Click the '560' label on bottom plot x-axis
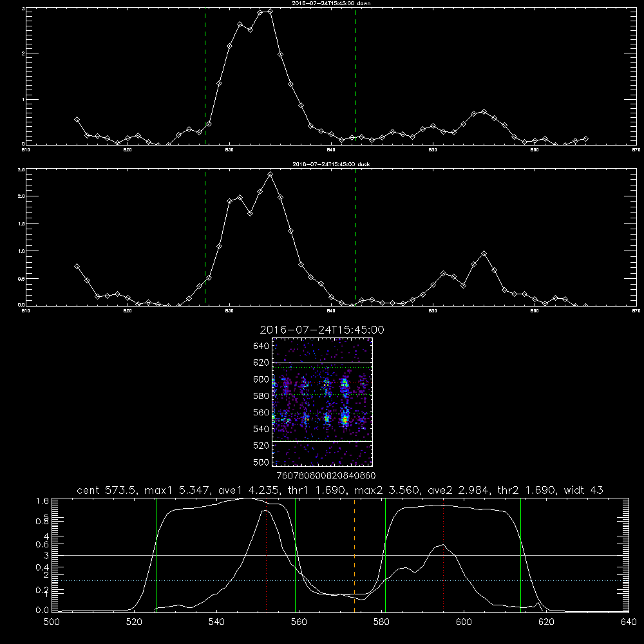This screenshot has height=644, width=644. point(299,622)
